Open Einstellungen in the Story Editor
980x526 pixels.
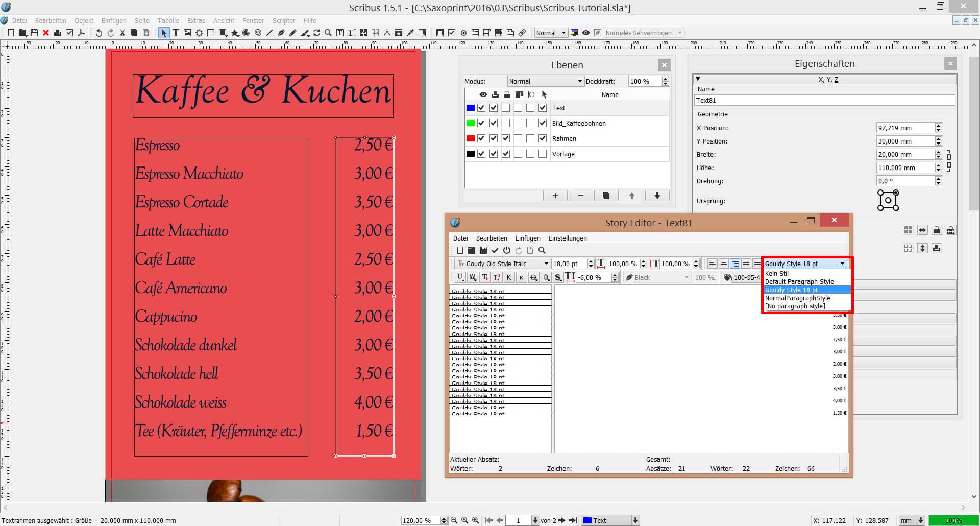568,238
